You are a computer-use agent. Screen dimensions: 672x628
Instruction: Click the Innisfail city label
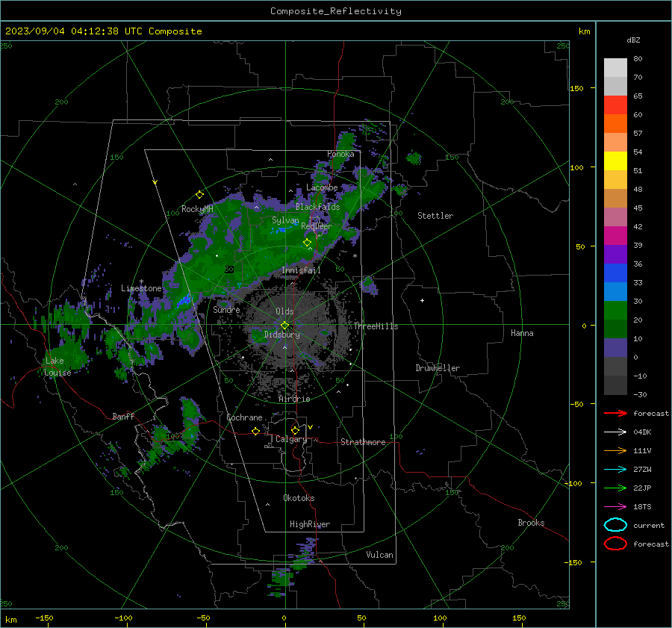pos(301,270)
